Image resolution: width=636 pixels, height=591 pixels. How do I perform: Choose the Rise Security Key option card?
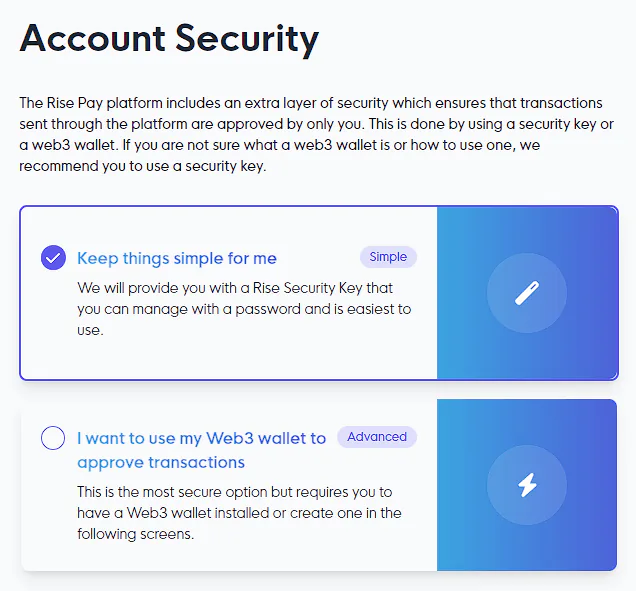click(228, 355)
